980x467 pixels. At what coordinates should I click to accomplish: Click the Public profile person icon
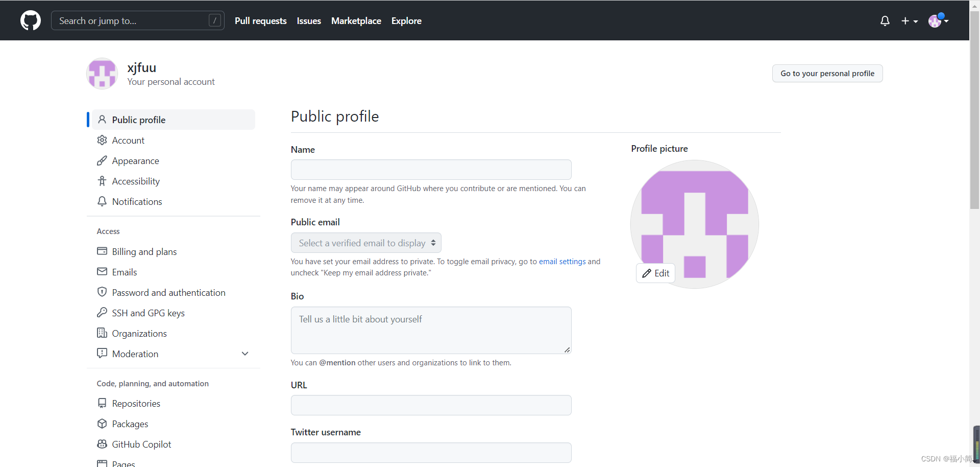(x=102, y=120)
